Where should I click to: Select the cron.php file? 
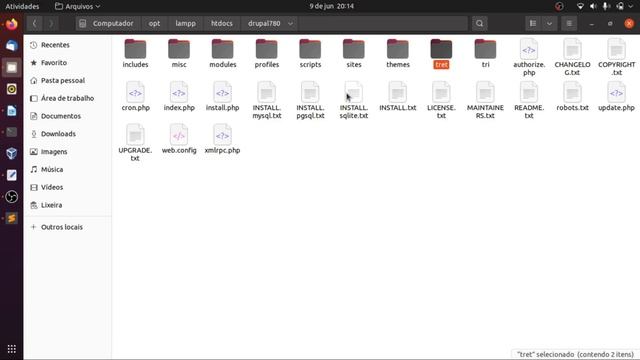(x=136, y=96)
